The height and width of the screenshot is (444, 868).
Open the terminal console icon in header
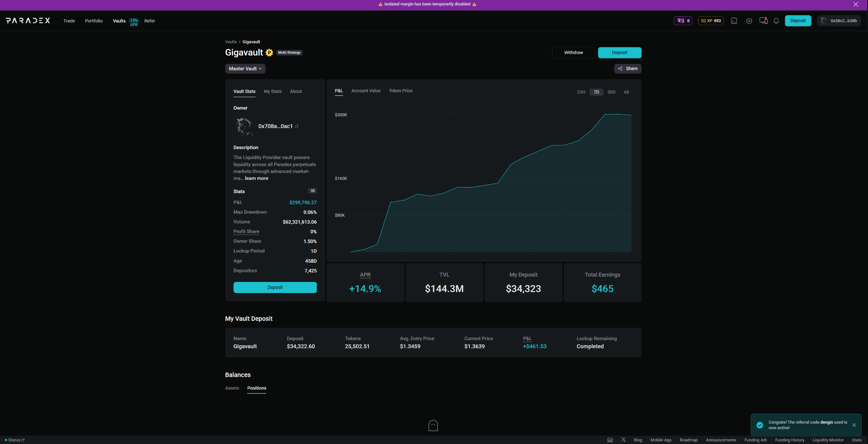click(734, 21)
